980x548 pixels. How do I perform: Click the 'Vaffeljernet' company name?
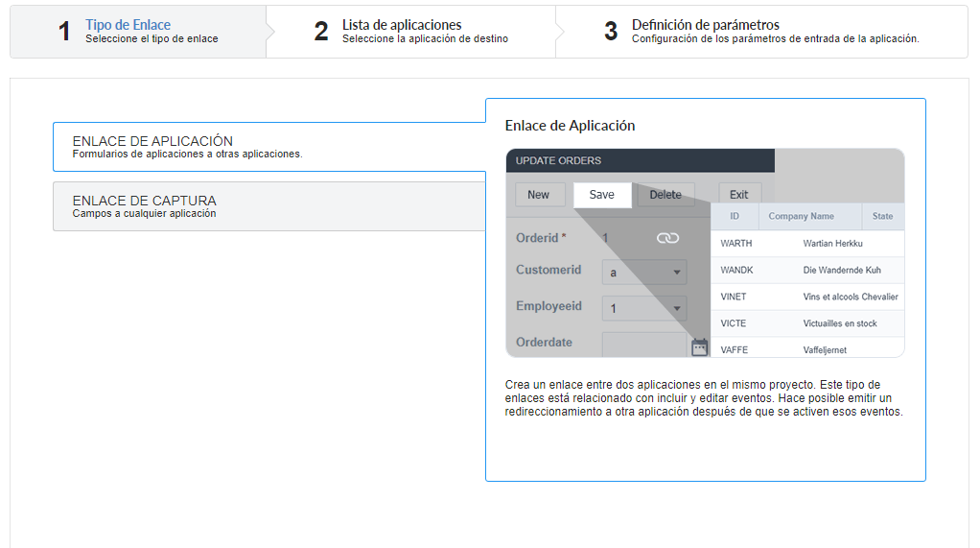point(825,350)
